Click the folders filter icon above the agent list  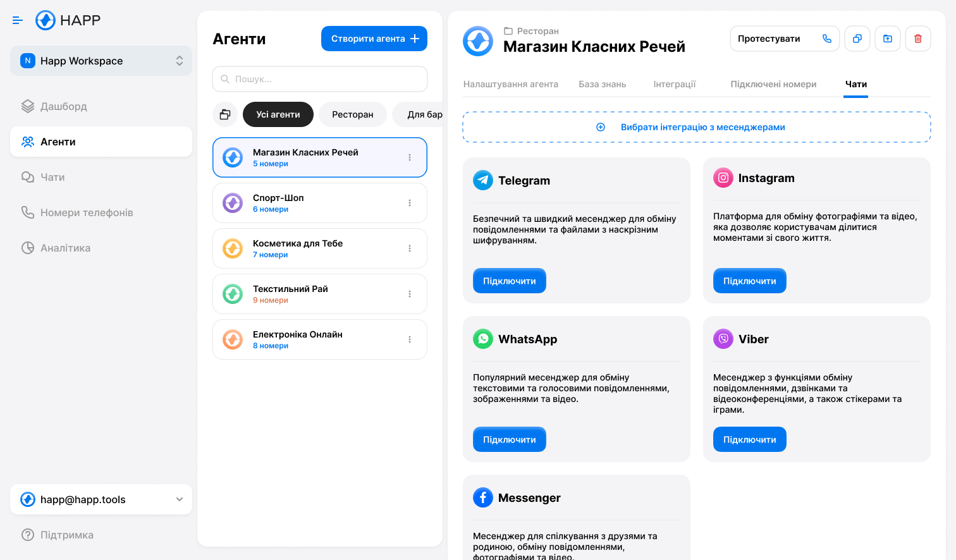coord(225,114)
